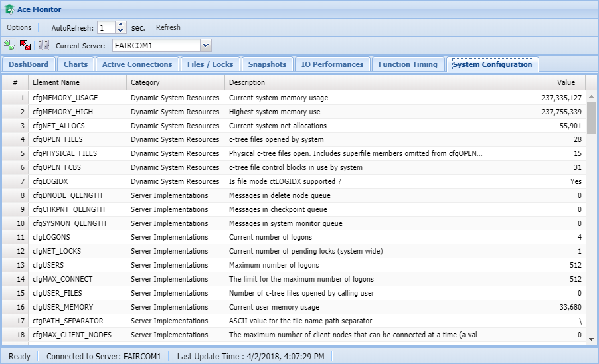This screenshot has height=364, width=599.
Task: Open the Options menu
Action: (19, 27)
